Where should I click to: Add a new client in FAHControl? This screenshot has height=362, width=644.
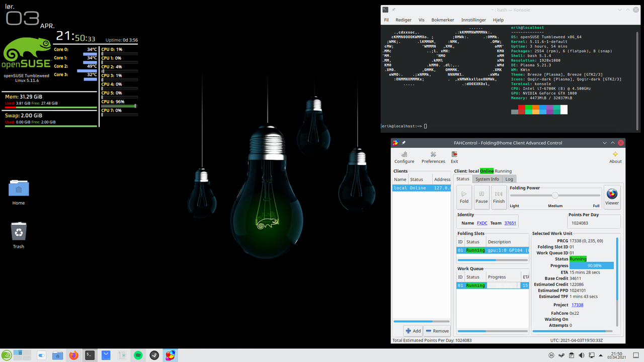413,330
